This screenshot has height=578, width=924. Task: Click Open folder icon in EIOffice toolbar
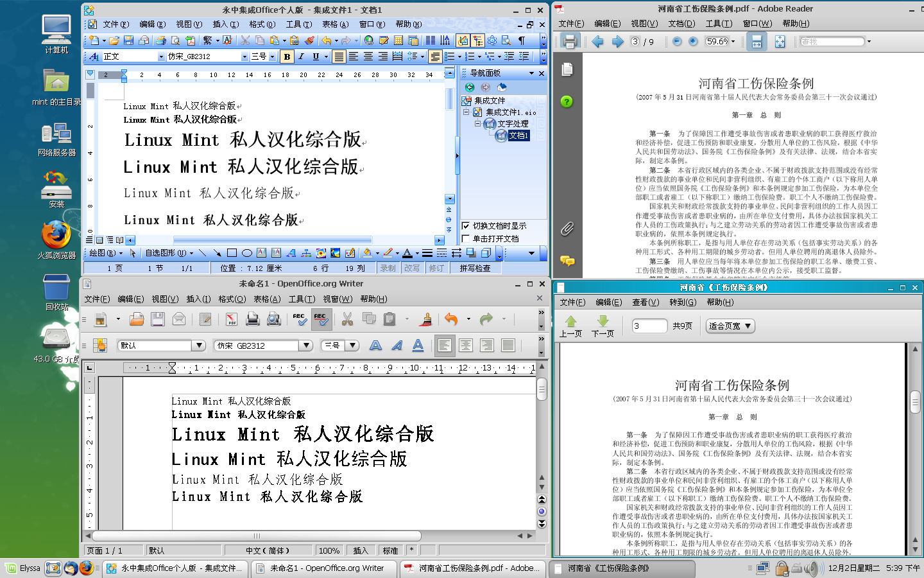(x=114, y=40)
